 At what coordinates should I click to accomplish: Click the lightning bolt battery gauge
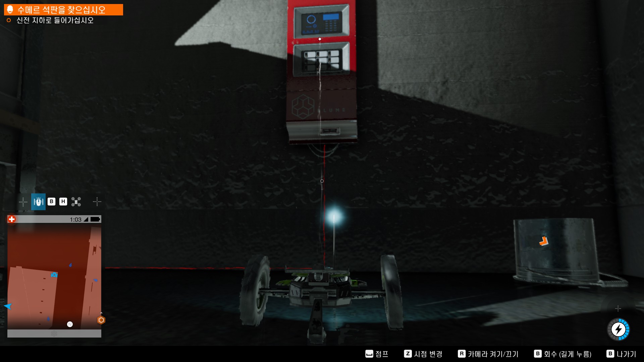(618, 329)
